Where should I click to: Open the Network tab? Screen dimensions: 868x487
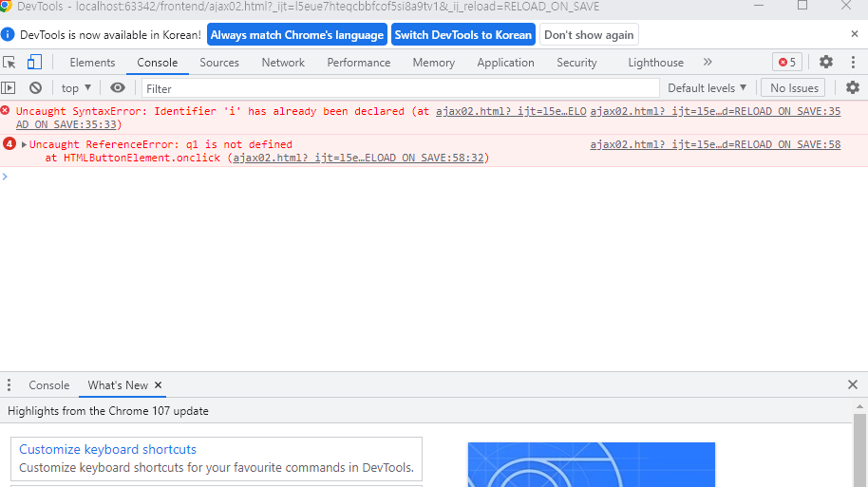[x=283, y=63]
